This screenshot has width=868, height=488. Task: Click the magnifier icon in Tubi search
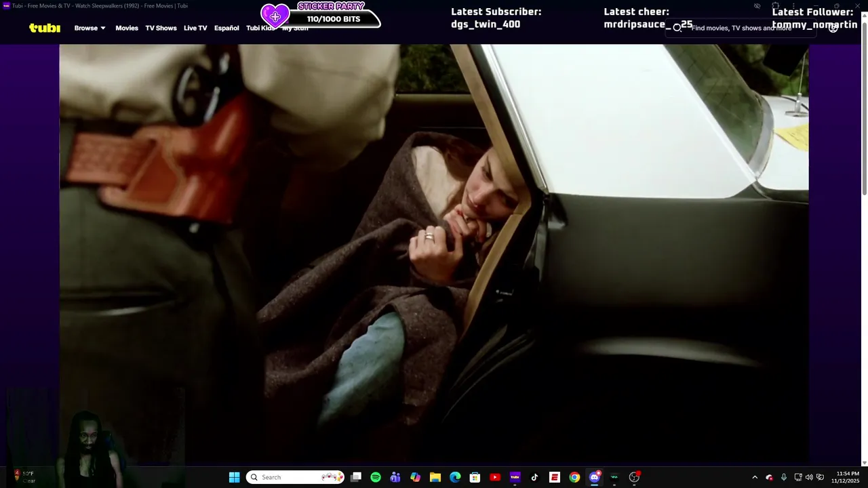pos(677,28)
